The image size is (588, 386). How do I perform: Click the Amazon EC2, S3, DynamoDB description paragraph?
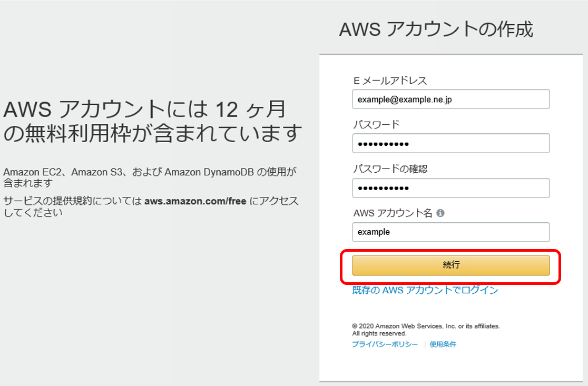click(x=150, y=177)
